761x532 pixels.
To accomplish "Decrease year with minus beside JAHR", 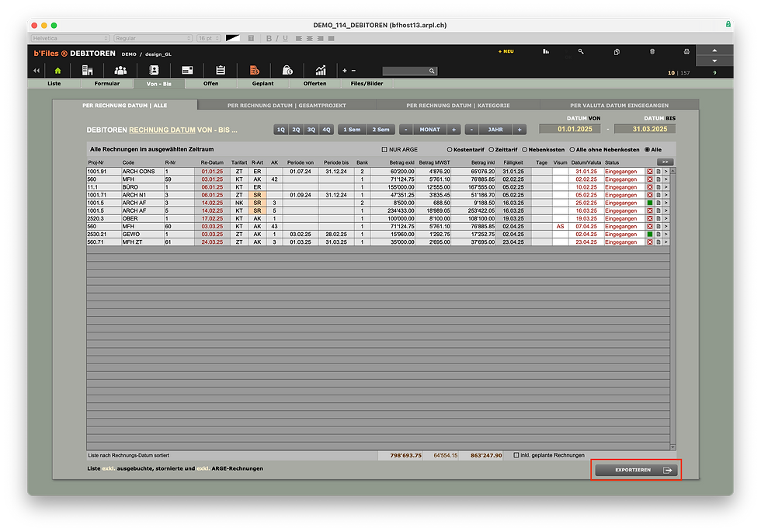I will [472, 130].
